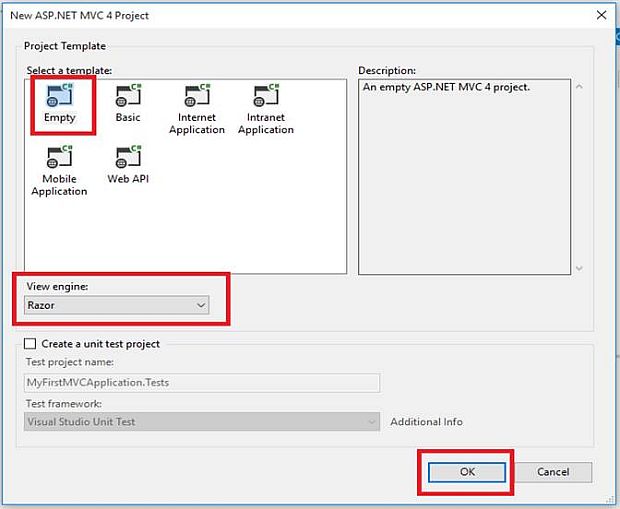Click the 'Internet Application' template label
620x509 pixels.
[197, 123]
